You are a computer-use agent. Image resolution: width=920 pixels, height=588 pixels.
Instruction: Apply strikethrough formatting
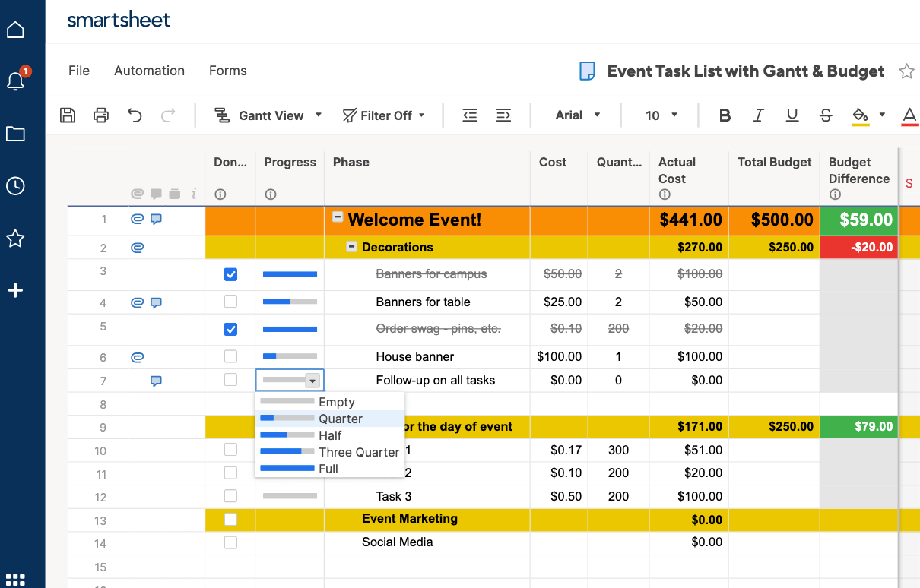point(826,115)
